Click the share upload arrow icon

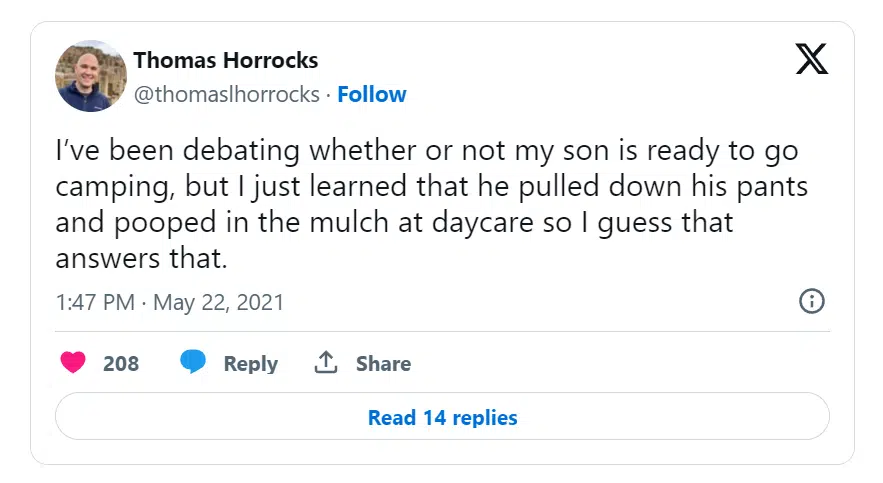coord(326,363)
